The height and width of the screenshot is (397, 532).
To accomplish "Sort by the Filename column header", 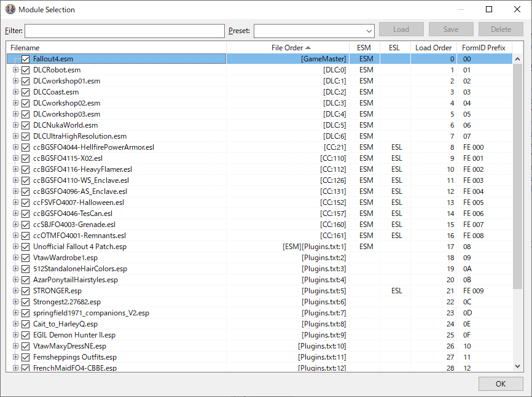I will click(x=116, y=48).
